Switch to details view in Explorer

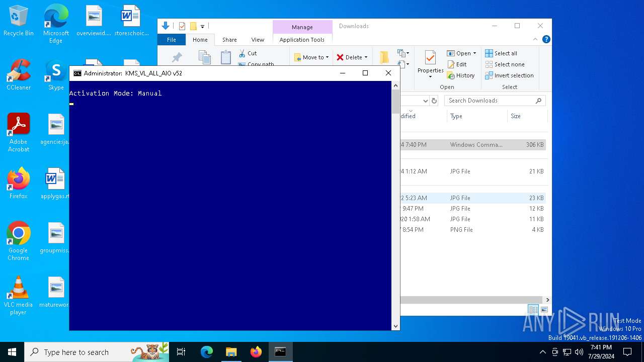click(x=533, y=310)
